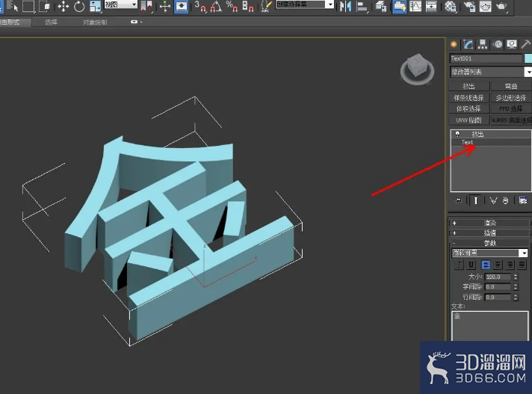Open the Layer Manager icon

pos(381,7)
